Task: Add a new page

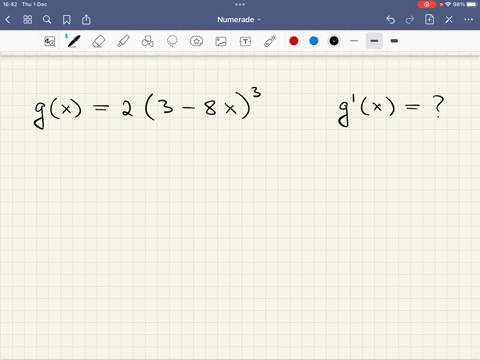Action: [x=429, y=20]
